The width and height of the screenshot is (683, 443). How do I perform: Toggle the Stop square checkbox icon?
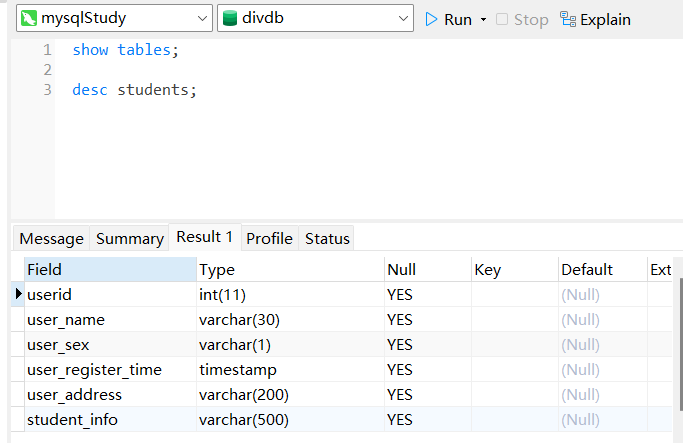tap(501, 19)
